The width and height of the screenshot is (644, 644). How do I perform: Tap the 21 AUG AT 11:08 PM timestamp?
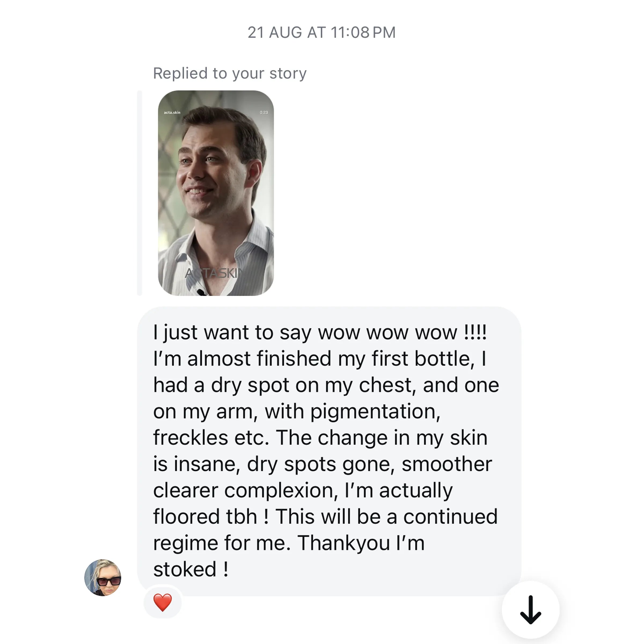click(322, 33)
